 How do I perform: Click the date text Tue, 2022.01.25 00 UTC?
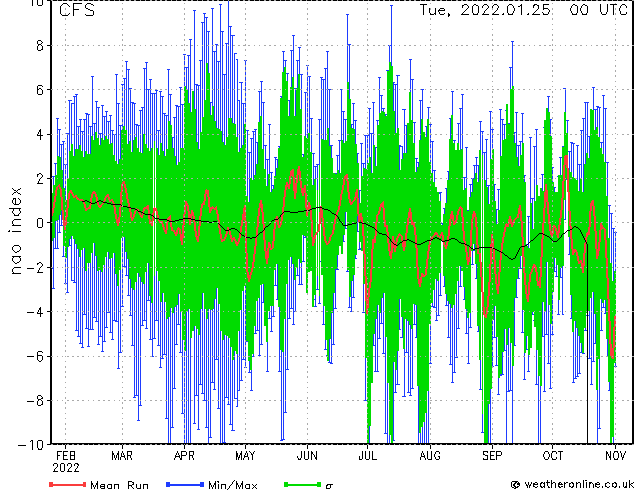pos(524,10)
